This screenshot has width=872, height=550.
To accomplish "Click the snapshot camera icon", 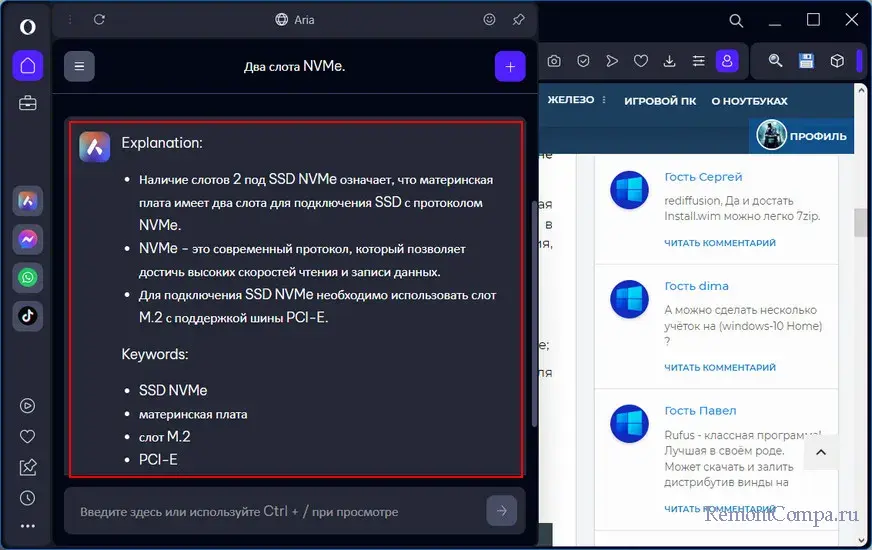I will click(554, 61).
